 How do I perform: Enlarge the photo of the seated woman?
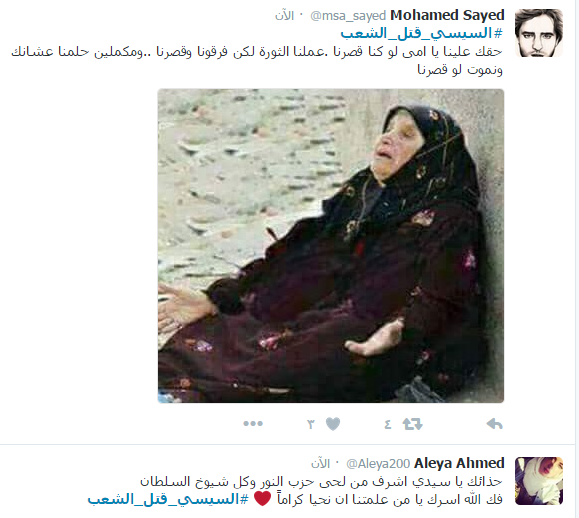click(x=331, y=246)
